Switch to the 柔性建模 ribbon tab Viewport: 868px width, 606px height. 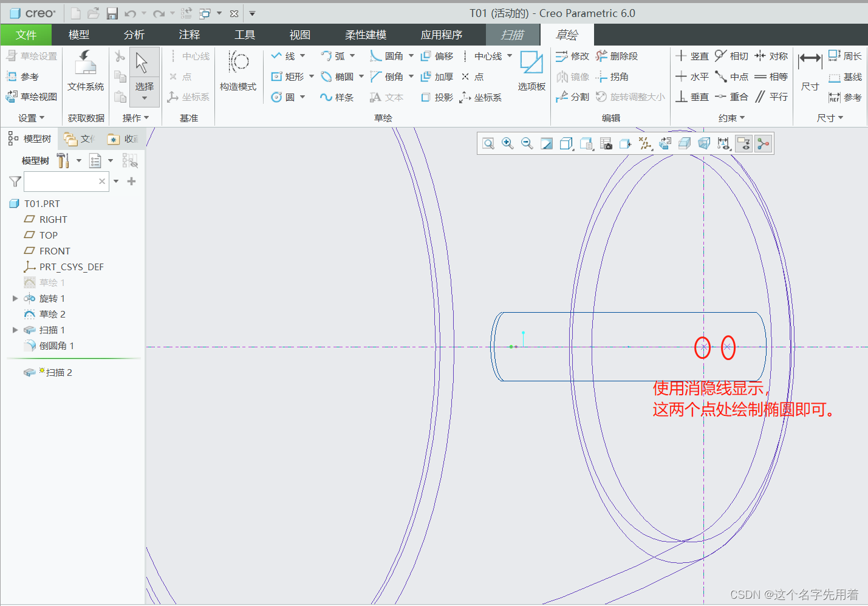366,35
